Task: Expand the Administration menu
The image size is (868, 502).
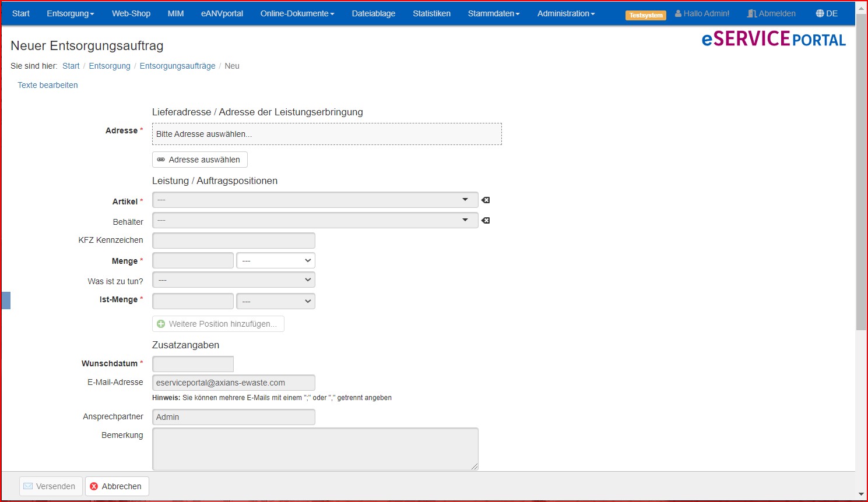Action: pyautogui.click(x=566, y=13)
